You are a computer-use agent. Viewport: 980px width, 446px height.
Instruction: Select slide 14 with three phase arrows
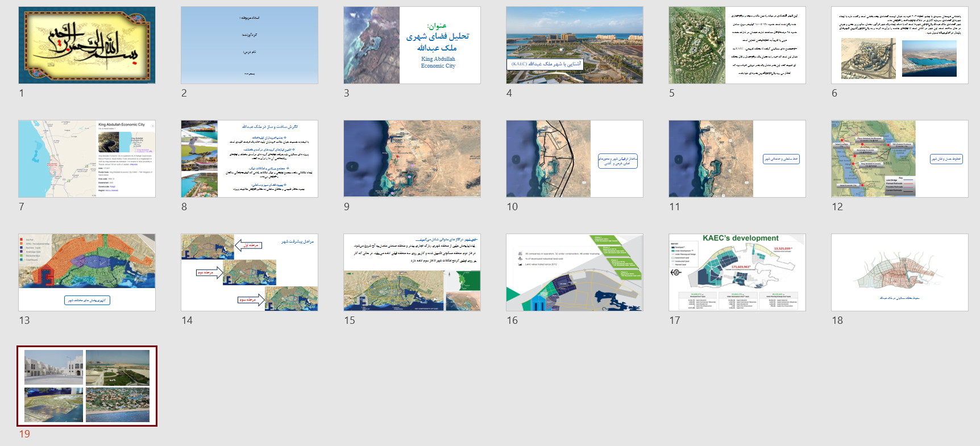[250, 273]
